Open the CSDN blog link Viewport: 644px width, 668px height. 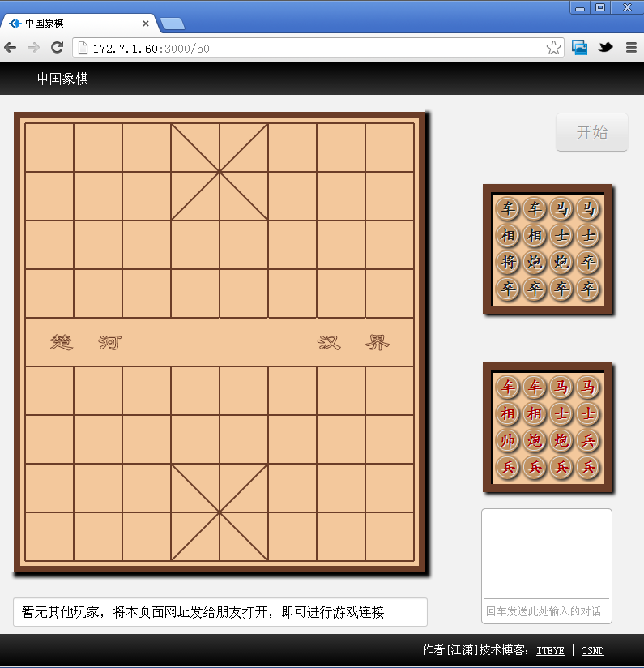592,650
